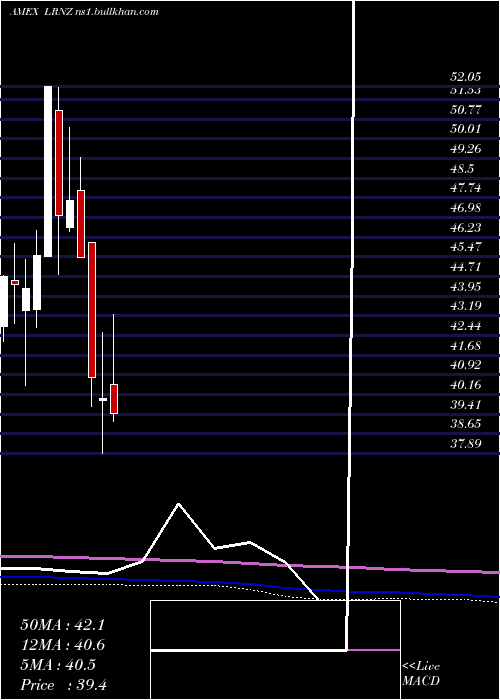Viewport: 500px width, 700px height.
Task: Click the 40.16 price label
Action: pyautogui.click(x=466, y=384)
